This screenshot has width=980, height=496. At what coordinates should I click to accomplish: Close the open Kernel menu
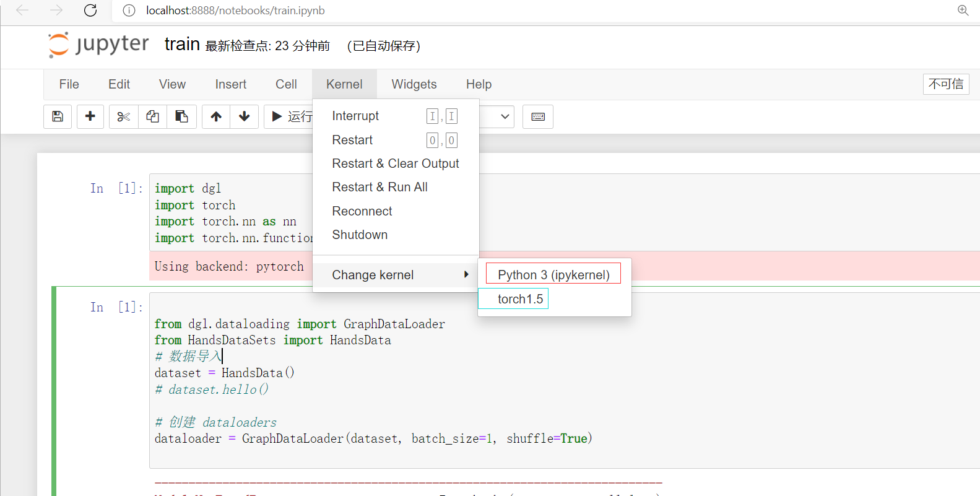click(344, 84)
